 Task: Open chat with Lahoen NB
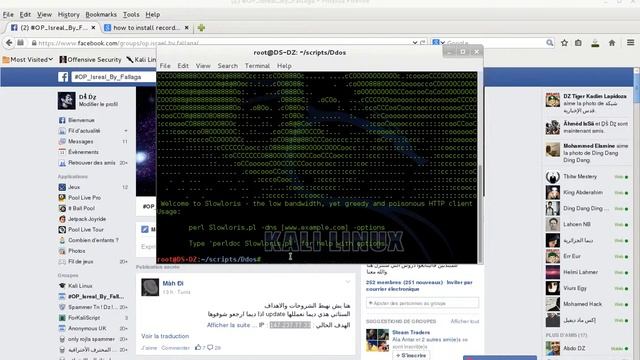[586, 224]
